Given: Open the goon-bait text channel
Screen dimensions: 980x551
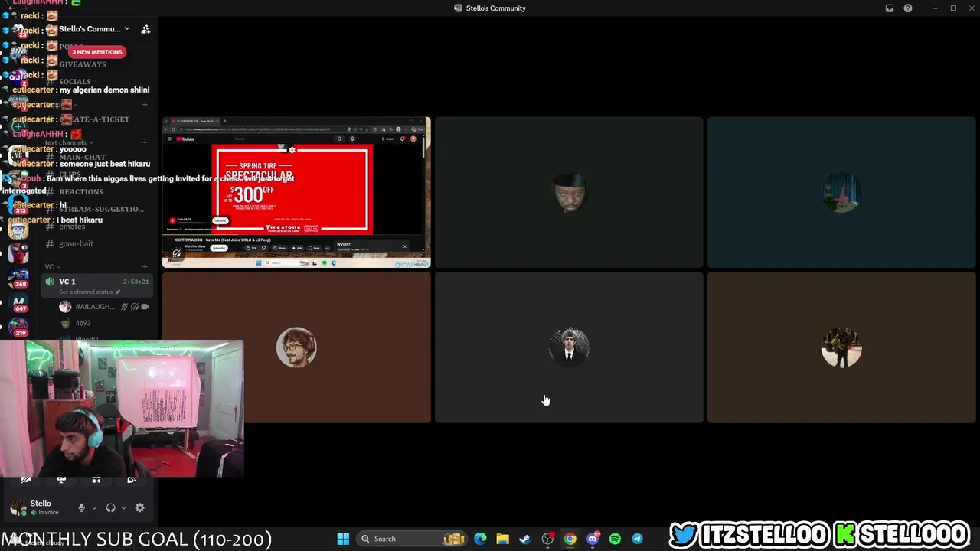Looking at the screenshot, I should point(77,243).
